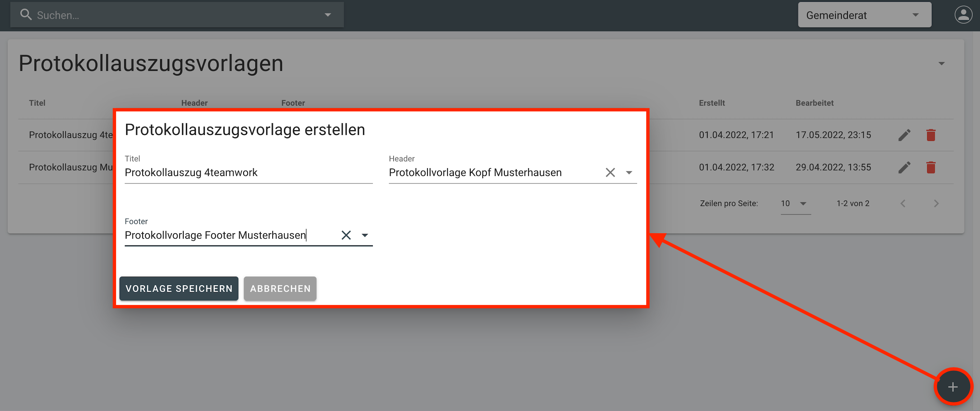Image resolution: width=980 pixels, height=411 pixels.
Task: Expand the search bar options arrow
Action: pyautogui.click(x=328, y=15)
